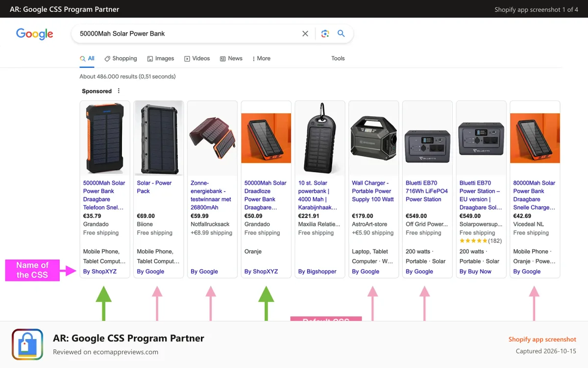The height and width of the screenshot is (368, 588).
Task: Click 'By Google' under the AstroArt-store listing
Action: [x=366, y=271]
